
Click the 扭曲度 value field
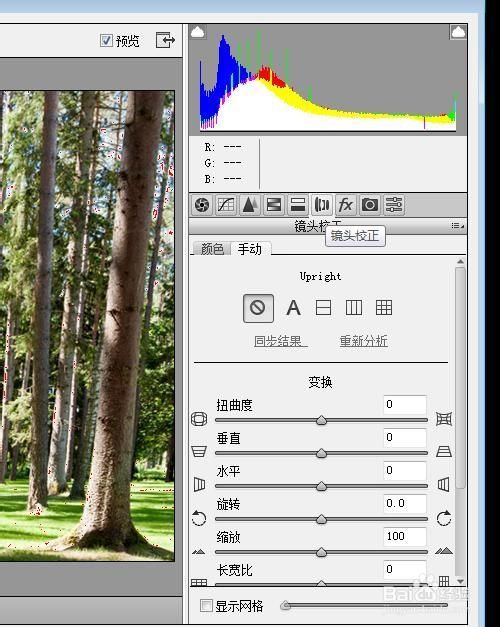404,405
